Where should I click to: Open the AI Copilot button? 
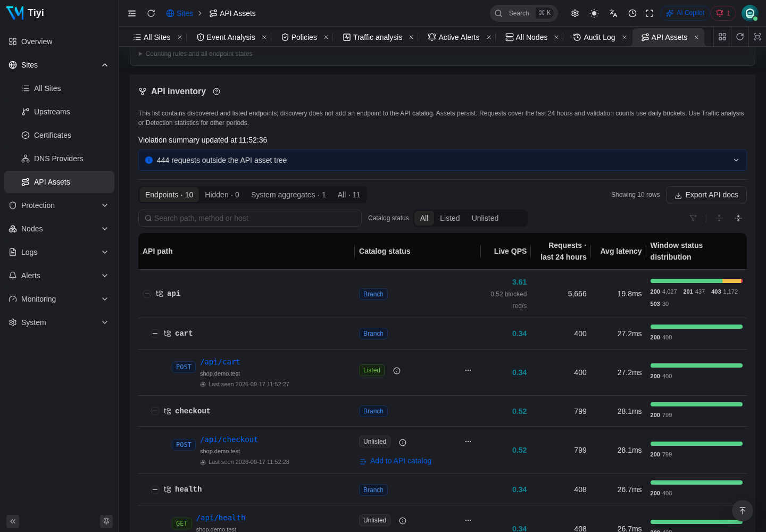pos(685,13)
